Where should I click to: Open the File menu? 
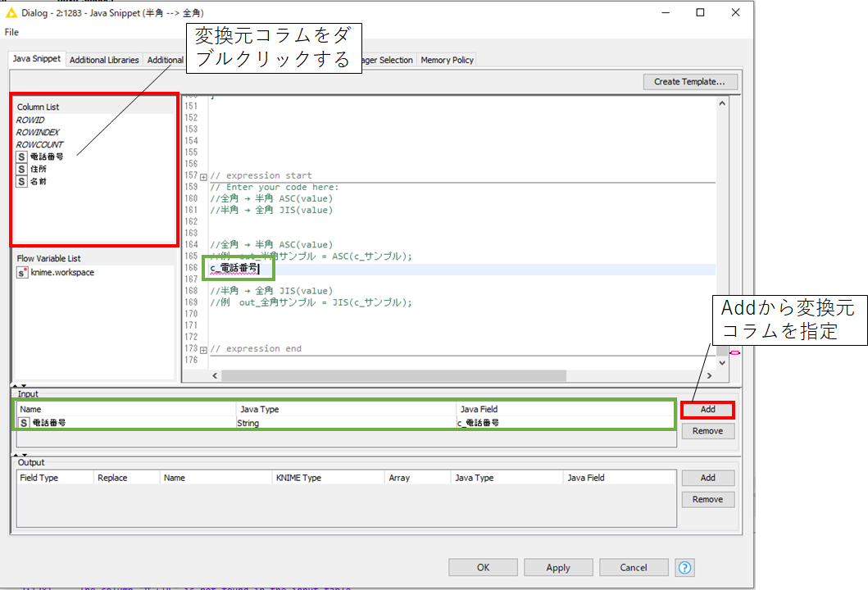[x=11, y=32]
